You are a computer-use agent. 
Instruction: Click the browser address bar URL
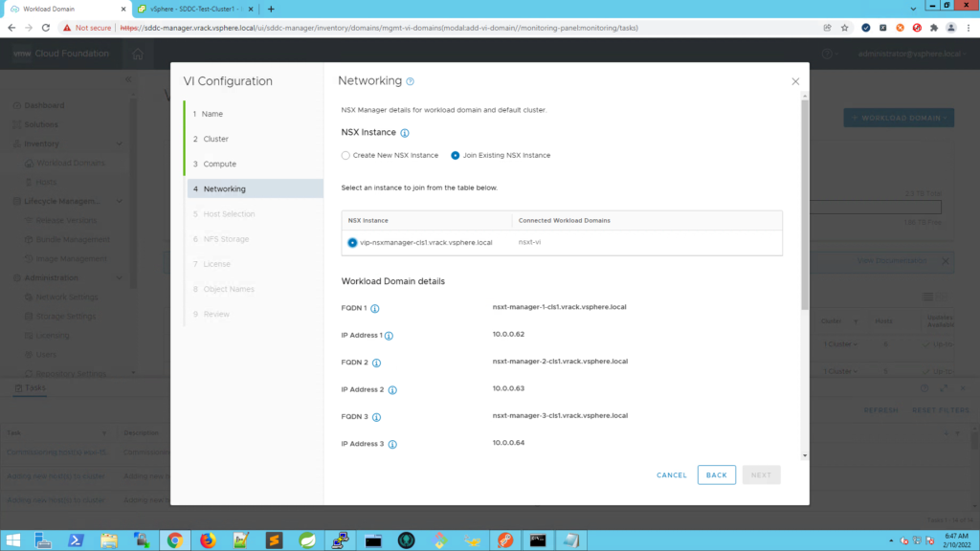tap(379, 28)
